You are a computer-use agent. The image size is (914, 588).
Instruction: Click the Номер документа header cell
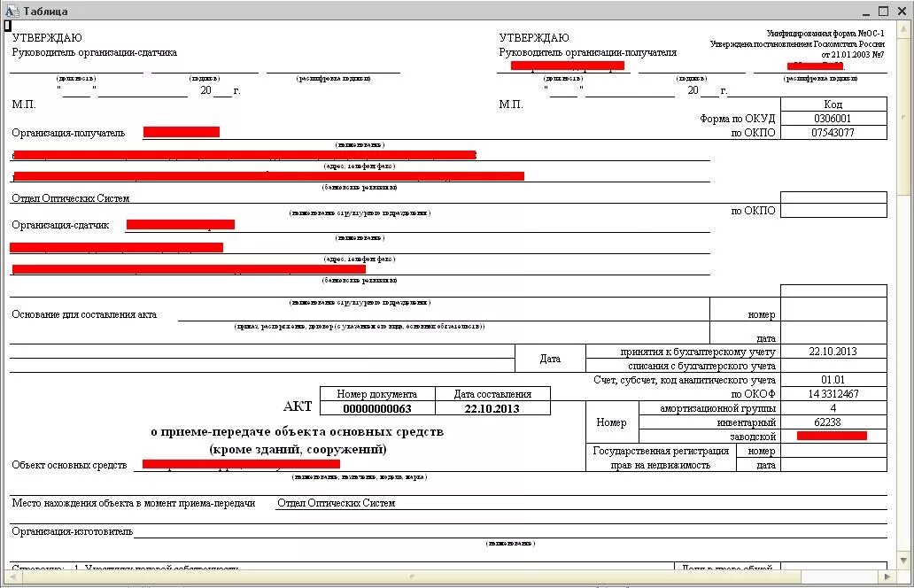(x=377, y=394)
